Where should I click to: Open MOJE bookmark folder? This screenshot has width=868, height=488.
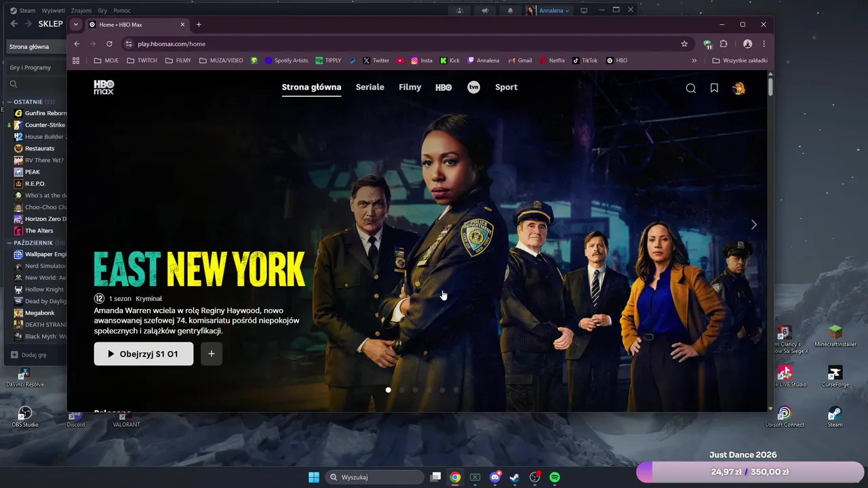[x=106, y=60]
